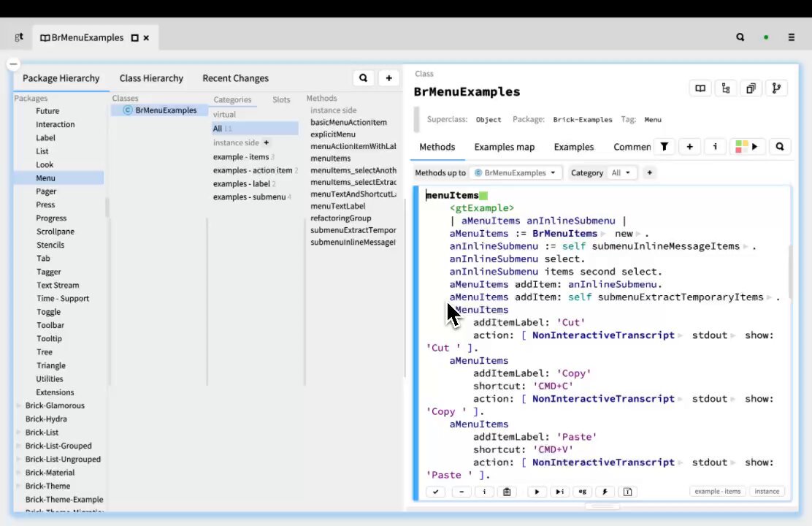812x526 pixels.
Task: Click the play-and-inspect icon under the method
Action: (x=559, y=492)
